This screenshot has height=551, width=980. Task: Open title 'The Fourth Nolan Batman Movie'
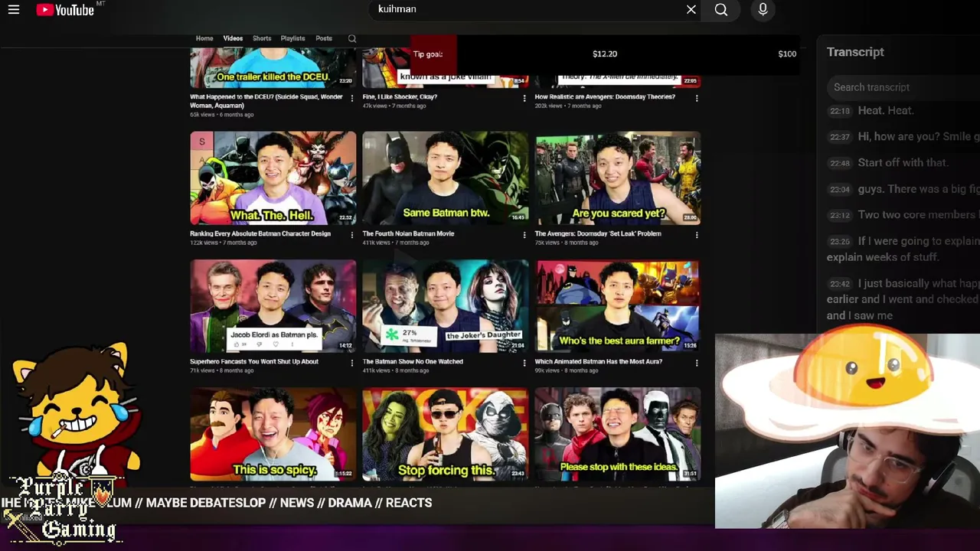tap(408, 233)
